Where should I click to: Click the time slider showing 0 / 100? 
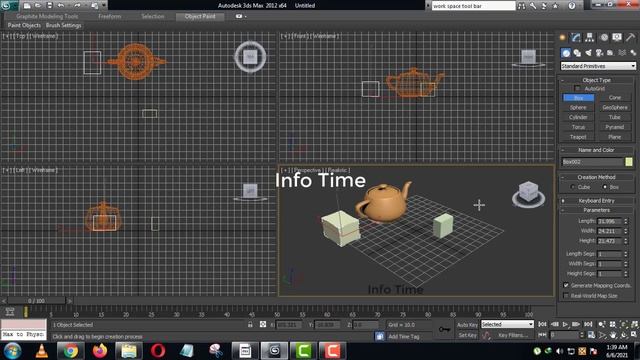pyautogui.click(x=36, y=301)
